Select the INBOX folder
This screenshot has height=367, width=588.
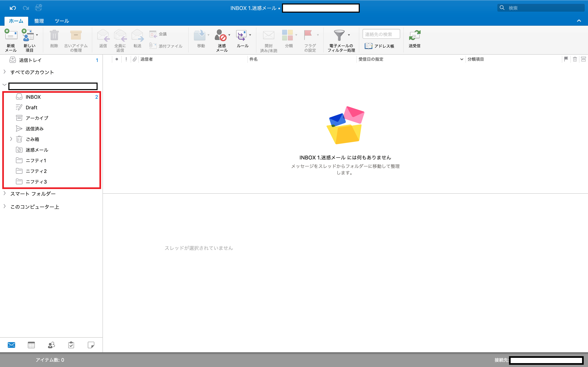(x=33, y=97)
